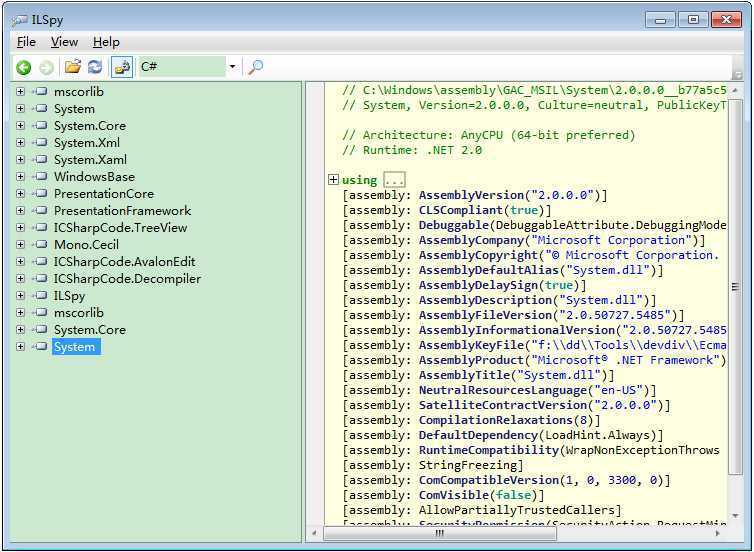Select the PresentationFramework tree item
The image size is (754, 552).
coord(122,211)
